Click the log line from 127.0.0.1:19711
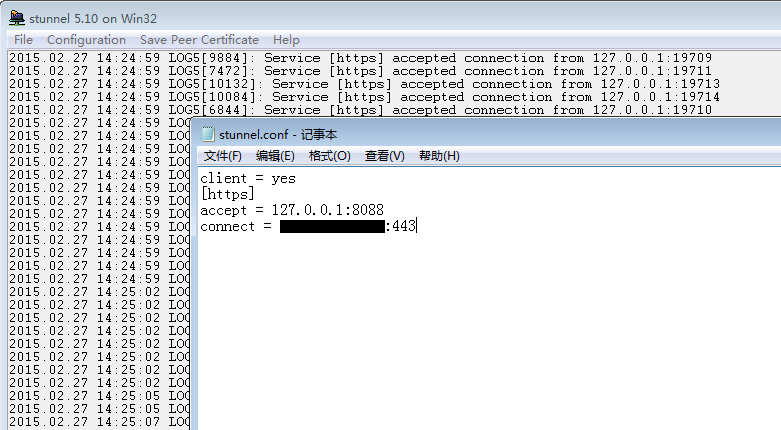The width and height of the screenshot is (781, 430). (x=361, y=71)
